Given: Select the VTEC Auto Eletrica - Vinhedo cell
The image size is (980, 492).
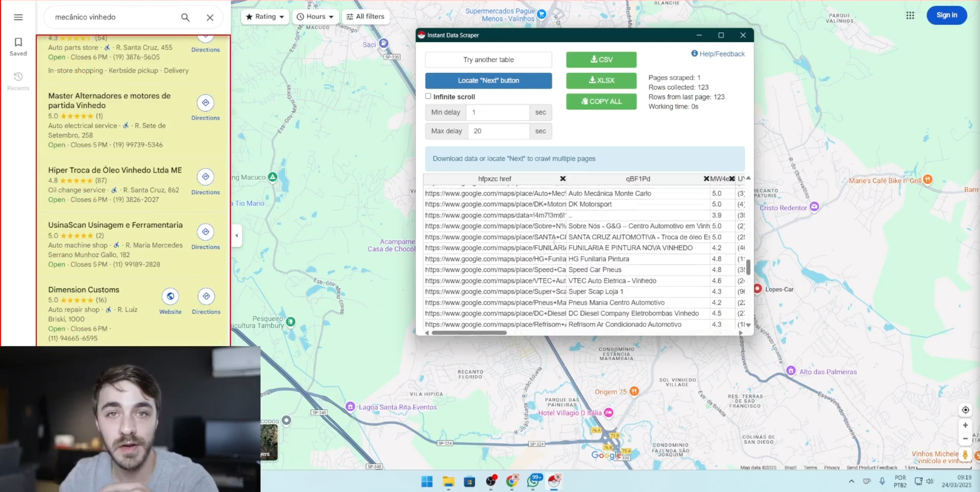Looking at the screenshot, I should pos(638,281).
